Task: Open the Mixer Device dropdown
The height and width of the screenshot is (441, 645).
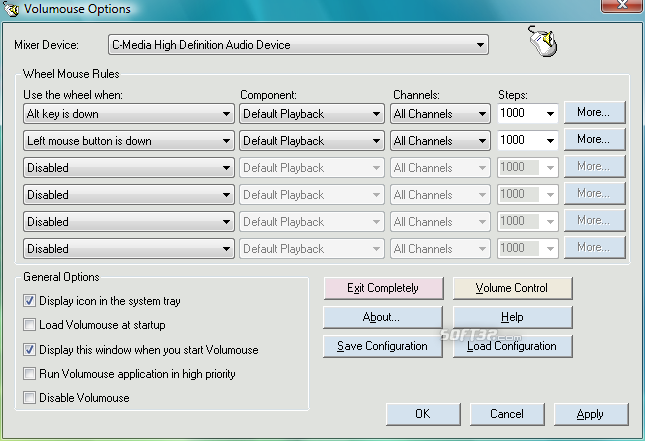Action: (298, 45)
